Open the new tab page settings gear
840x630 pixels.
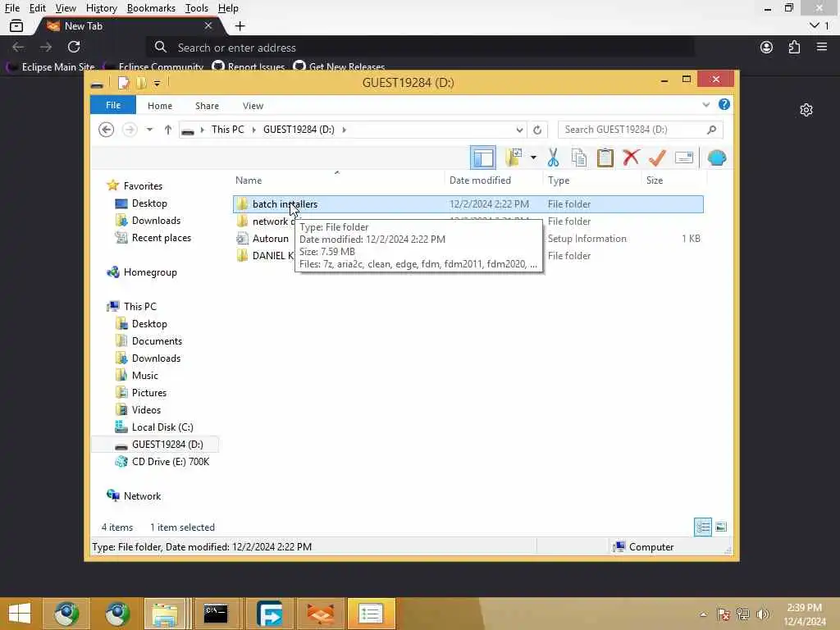click(806, 110)
